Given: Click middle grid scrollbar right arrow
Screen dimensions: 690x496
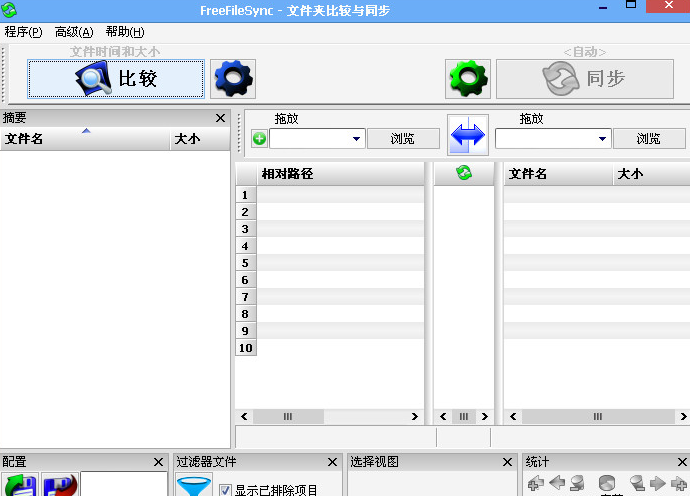Looking at the screenshot, I should tap(484, 416).
